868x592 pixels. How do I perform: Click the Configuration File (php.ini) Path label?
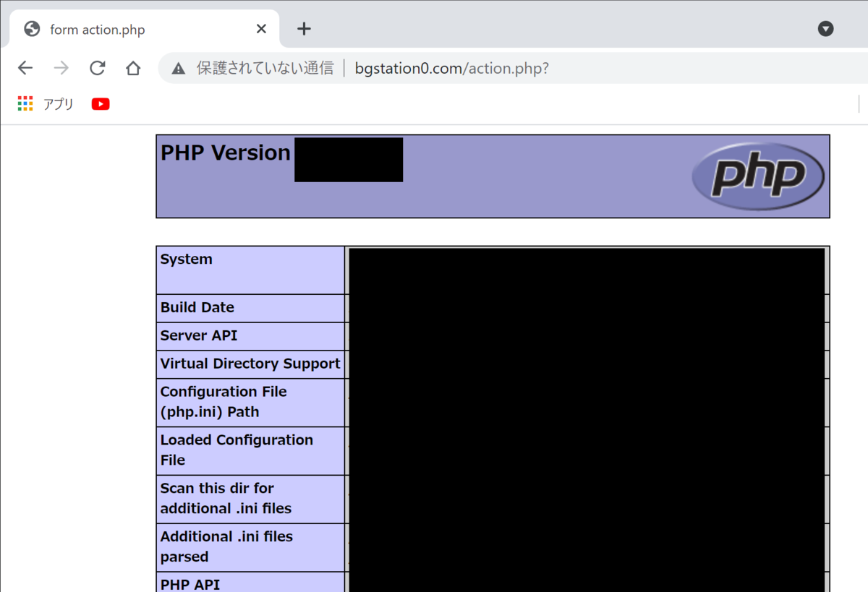click(224, 401)
